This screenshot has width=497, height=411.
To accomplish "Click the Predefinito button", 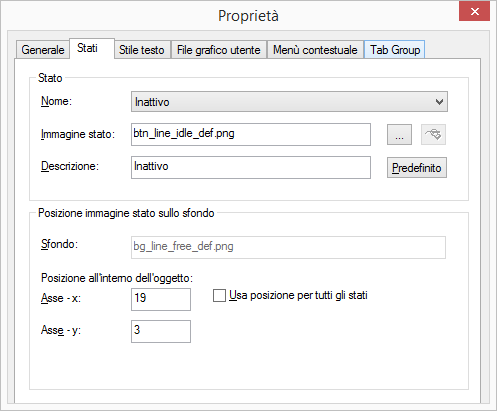I will click(x=417, y=168).
